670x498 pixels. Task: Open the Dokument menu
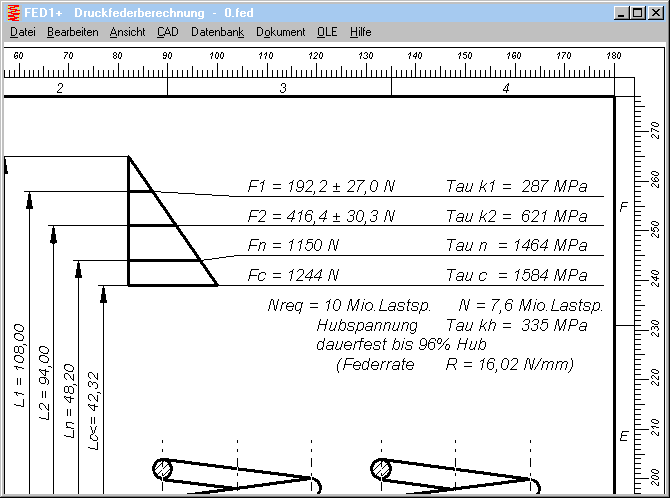[280, 32]
